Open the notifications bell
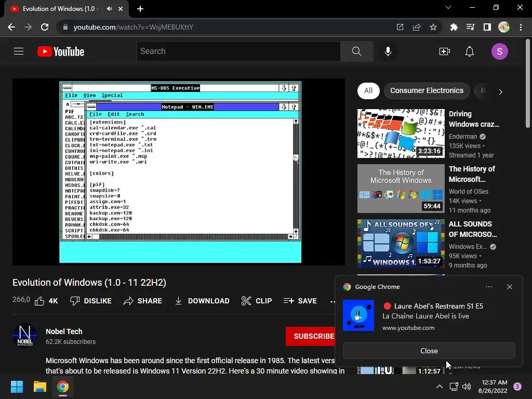 pyautogui.click(x=470, y=51)
